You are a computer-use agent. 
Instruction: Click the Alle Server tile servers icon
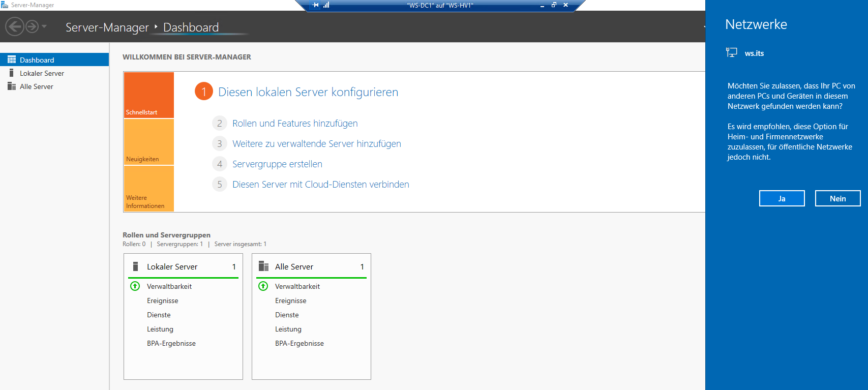pyautogui.click(x=263, y=266)
